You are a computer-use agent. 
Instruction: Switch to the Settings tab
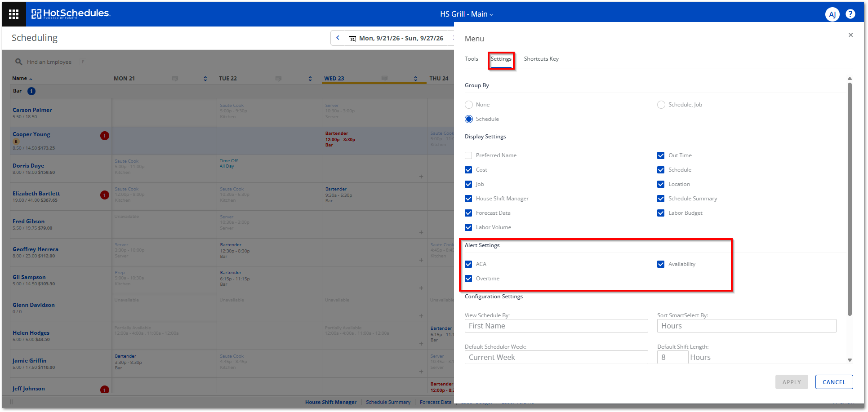coord(501,59)
